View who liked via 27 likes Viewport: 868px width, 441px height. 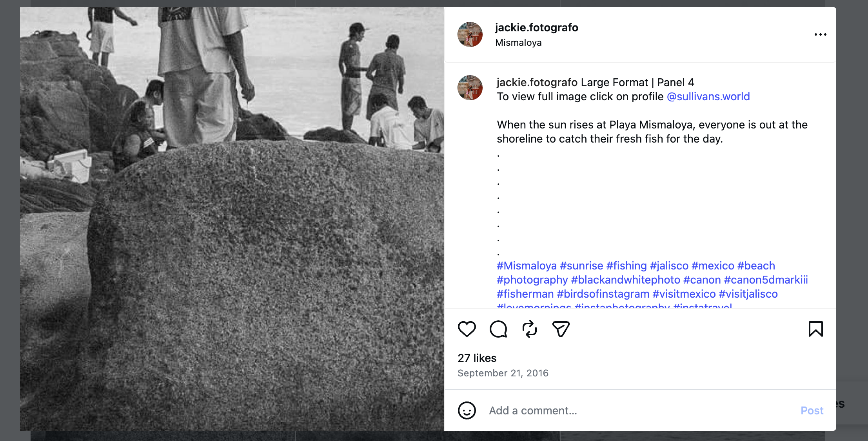pyautogui.click(x=477, y=358)
